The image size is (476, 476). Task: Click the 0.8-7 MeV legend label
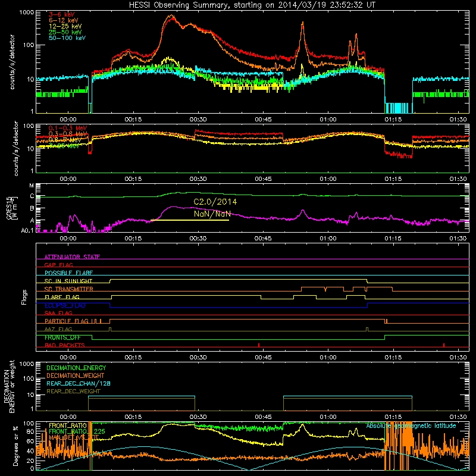click(65, 140)
